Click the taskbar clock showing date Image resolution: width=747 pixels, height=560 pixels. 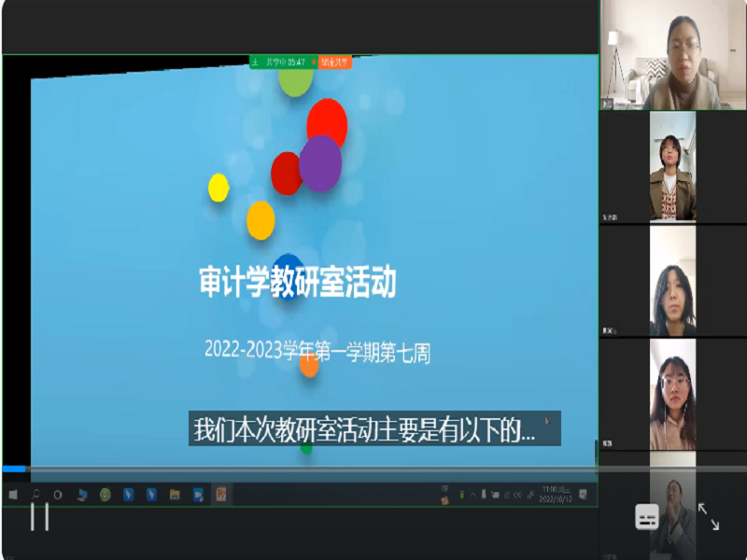(x=551, y=494)
